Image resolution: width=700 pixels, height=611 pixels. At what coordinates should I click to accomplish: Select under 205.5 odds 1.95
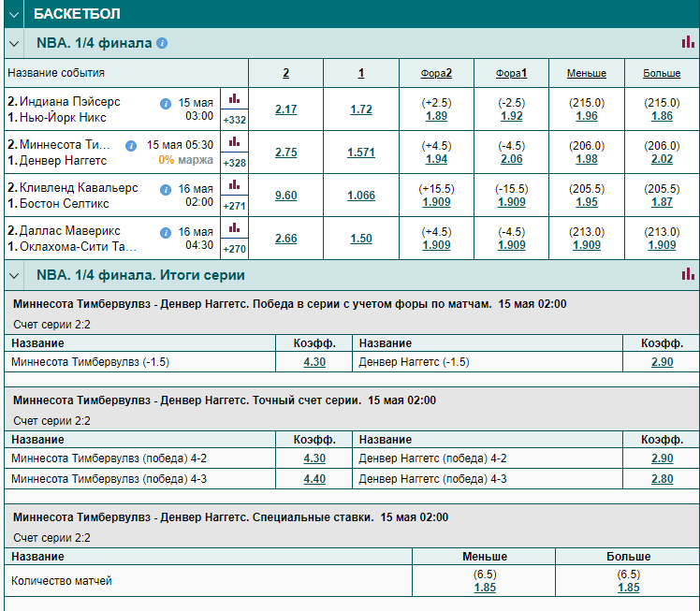coord(587,202)
